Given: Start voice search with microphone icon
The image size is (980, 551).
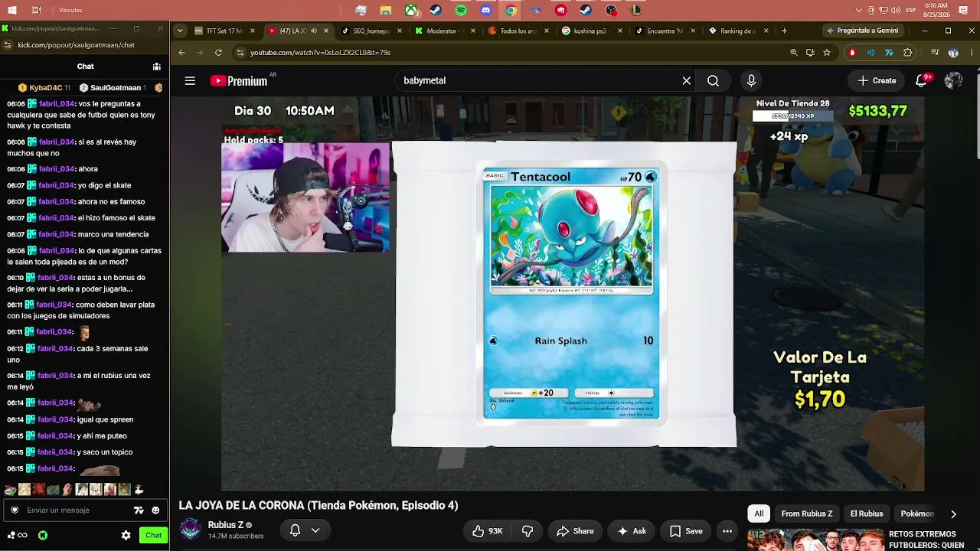Looking at the screenshot, I should pyautogui.click(x=751, y=80).
